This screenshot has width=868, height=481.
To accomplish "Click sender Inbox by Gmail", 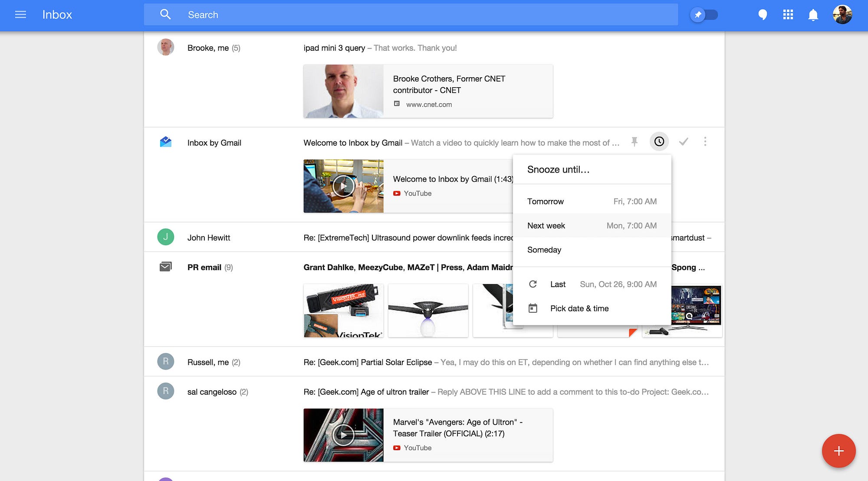I will click(x=214, y=143).
